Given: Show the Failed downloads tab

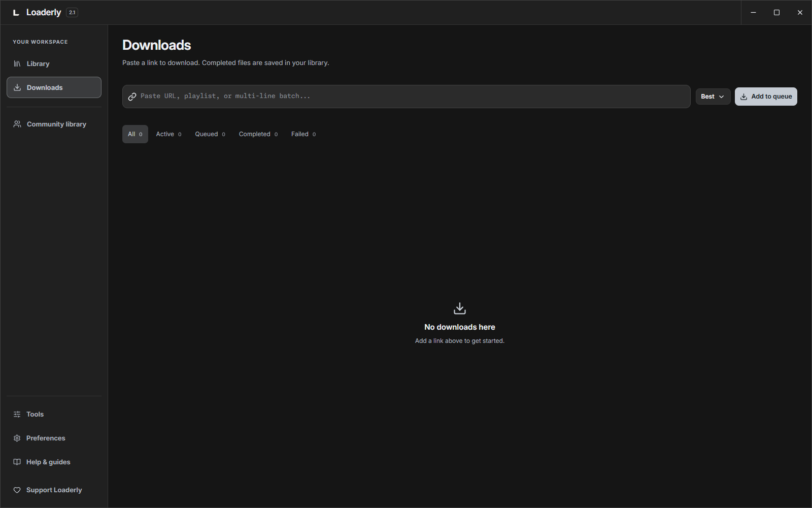Looking at the screenshot, I should [x=303, y=134].
